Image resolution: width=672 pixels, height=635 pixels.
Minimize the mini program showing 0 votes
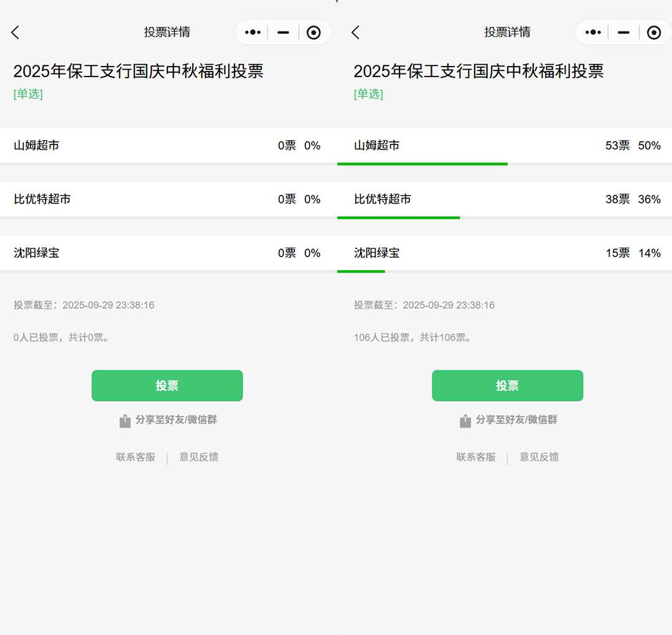pyautogui.click(x=284, y=32)
